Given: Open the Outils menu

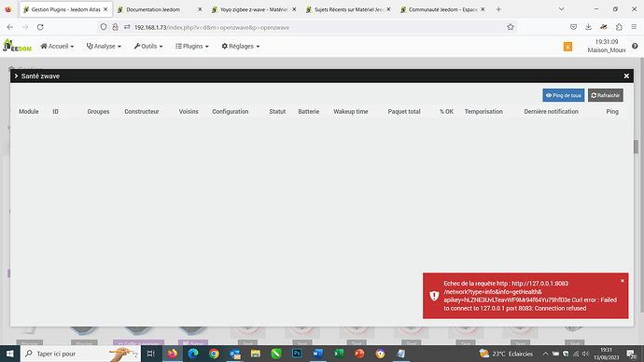Looking at the screenshot, I should [x=147, y=47].
